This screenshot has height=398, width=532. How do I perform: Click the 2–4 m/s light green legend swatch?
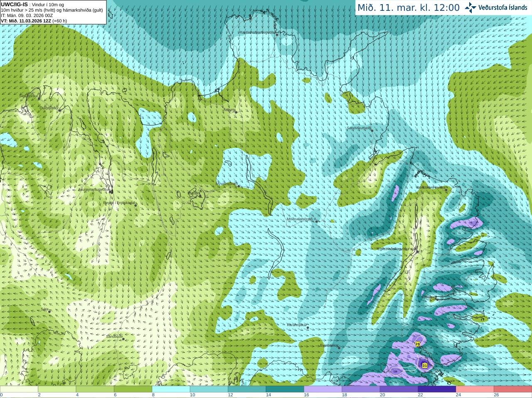point(57,389)
